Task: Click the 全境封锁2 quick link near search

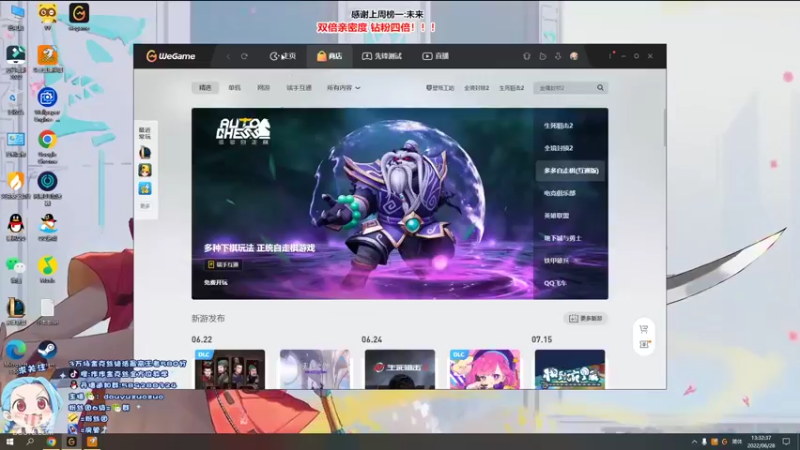Action: point(477,88)
